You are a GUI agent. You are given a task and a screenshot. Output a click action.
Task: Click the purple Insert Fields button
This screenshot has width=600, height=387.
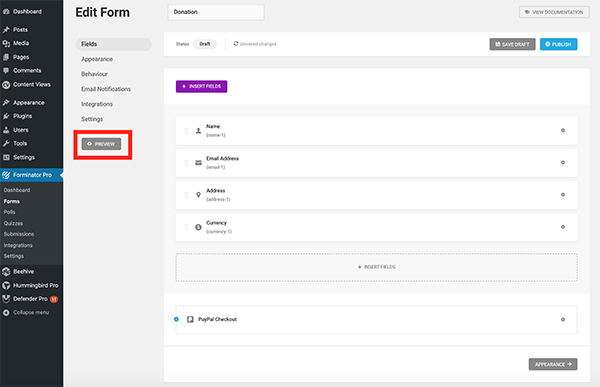202,87
